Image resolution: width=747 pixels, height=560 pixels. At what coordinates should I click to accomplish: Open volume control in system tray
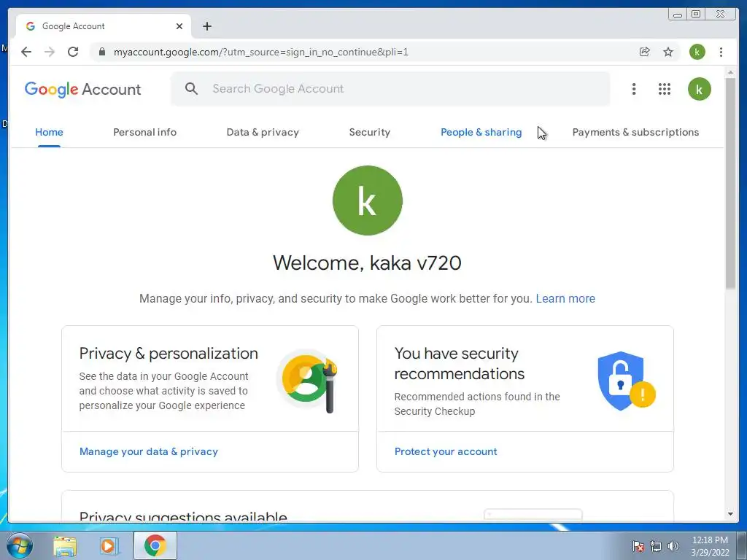tap(673, 546)
